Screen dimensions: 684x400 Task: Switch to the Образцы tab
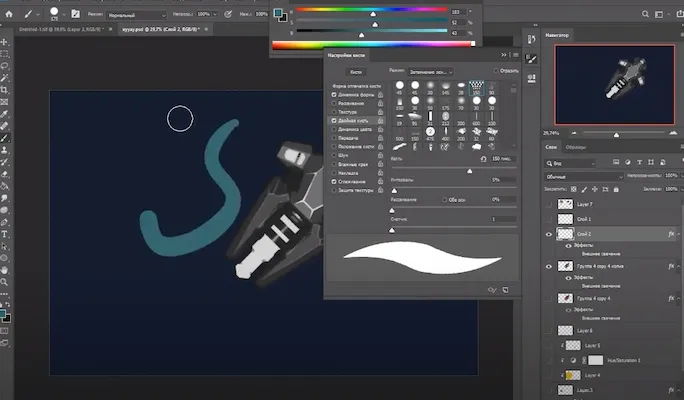coord(577,147)
